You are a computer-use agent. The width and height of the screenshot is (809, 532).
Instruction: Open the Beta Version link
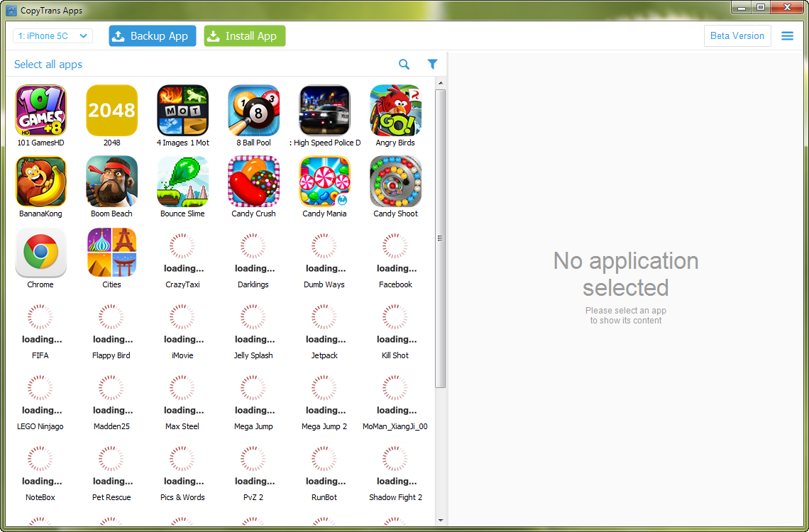737,35
